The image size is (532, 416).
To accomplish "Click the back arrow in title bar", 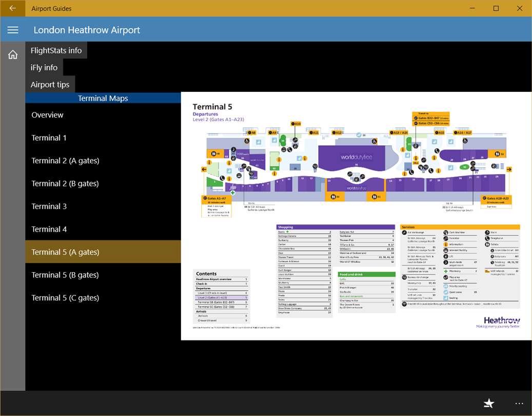I will point(12,8).
